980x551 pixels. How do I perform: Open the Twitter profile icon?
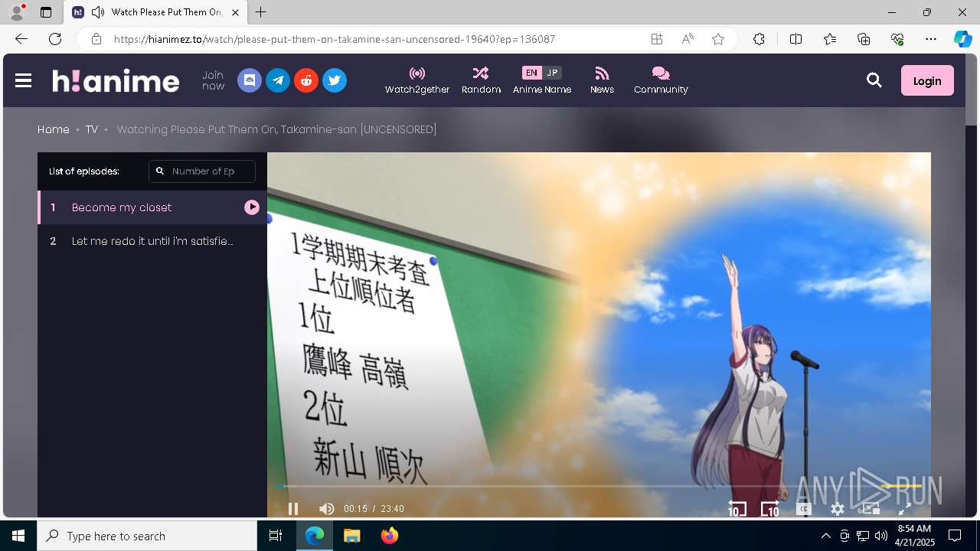335,80
